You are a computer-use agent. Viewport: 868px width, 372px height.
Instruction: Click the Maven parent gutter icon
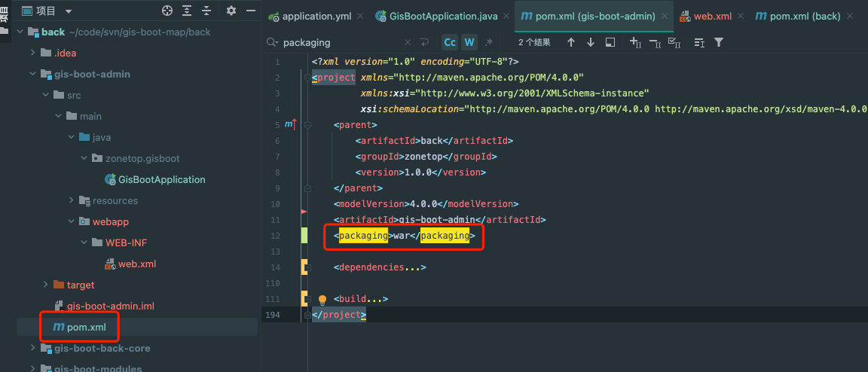[x=290, y=124]
